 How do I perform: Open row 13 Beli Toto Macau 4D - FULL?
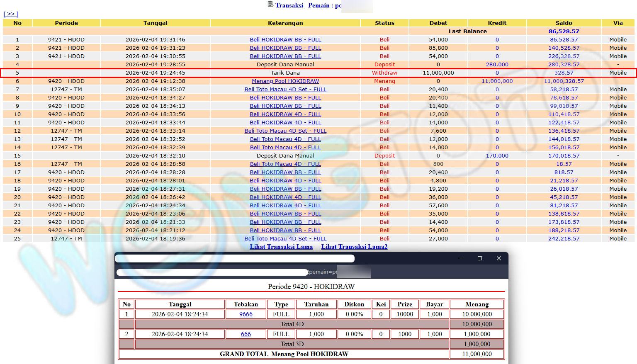pyautogui.click(x=285, y=139)
